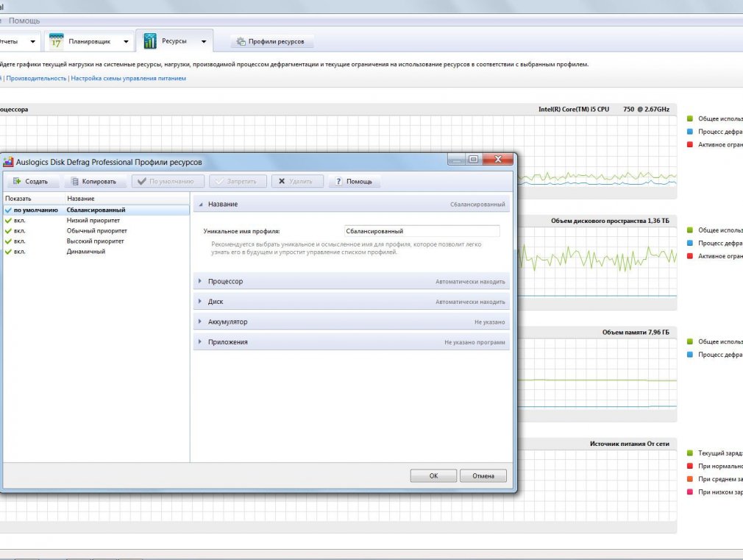Toggle the вкл. checkmark for Динамичный

click(x=8, y=252)
